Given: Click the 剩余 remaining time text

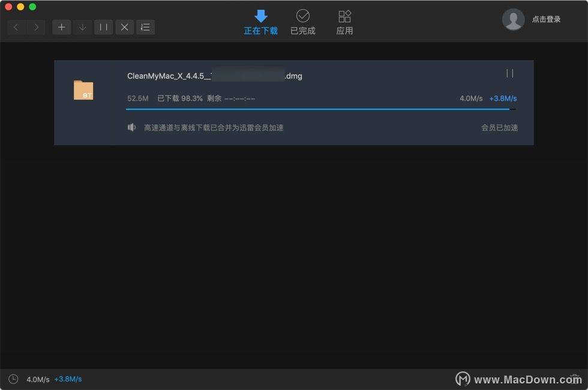Looking at the screenshot, I should pyautogui.click(x=231, y=98).
